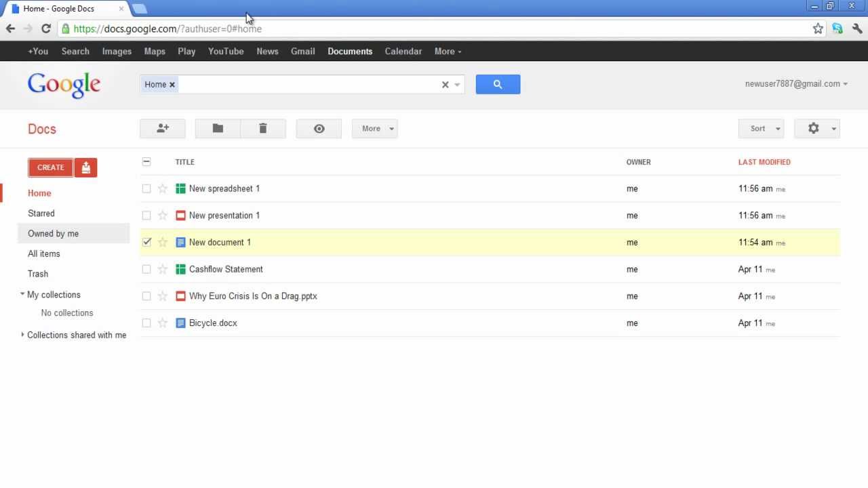Open Images in the Google bar
The width and height of the screenshot is (868, 488).
click(117, 52)
